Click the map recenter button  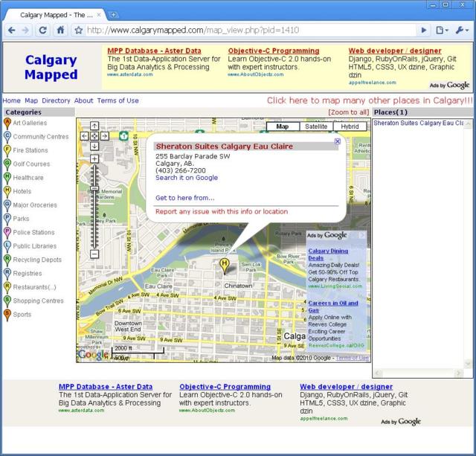[94, 136]
